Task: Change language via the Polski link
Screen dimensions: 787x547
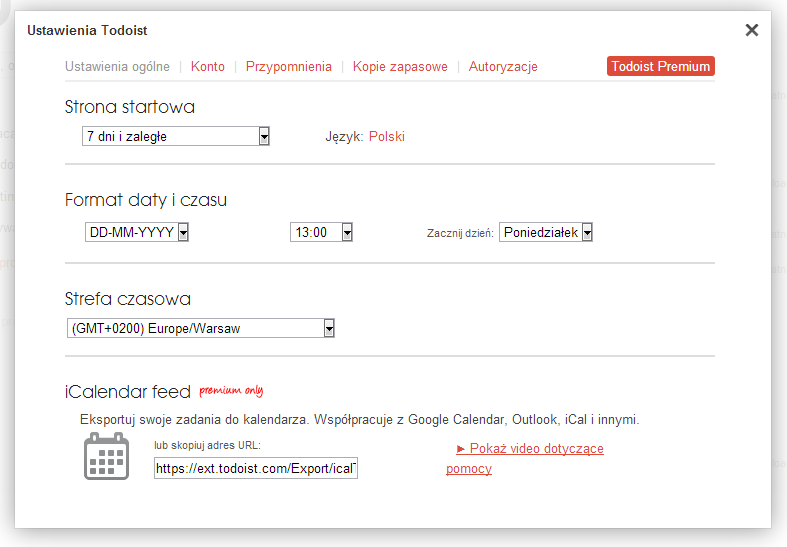Action: [x=386, y=136]
